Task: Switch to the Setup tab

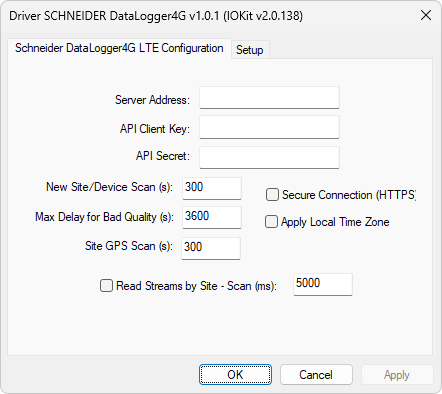Action: tap(250, 50)
